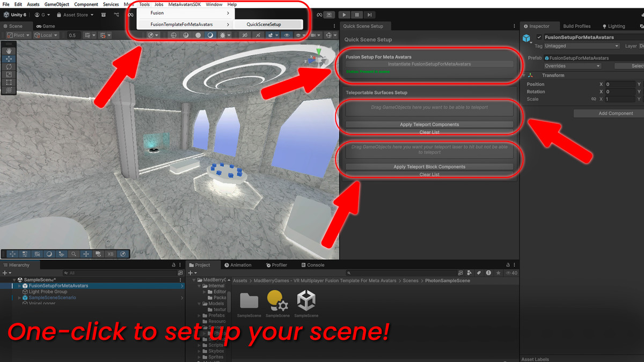Image resolution: width=644 pixels, height=362 pixels.
Task: Open the prefab Overrides dropdown
Action: point(572,66)
